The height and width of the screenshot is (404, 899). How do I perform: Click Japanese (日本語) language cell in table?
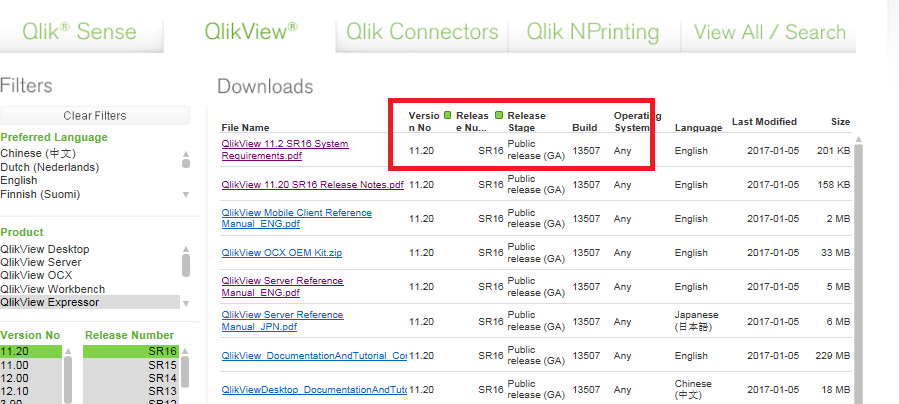point(697,321)
